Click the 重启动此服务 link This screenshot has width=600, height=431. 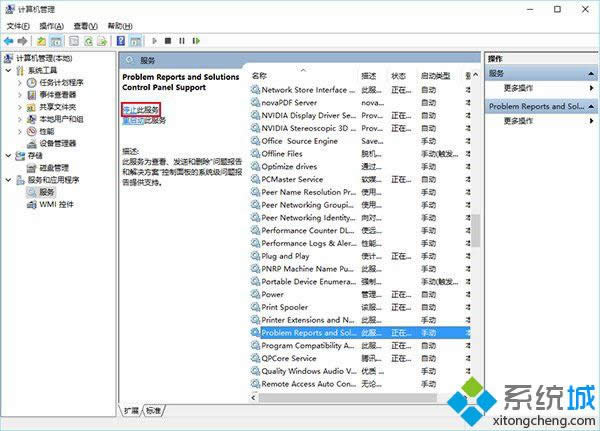(x=144, y=121)
